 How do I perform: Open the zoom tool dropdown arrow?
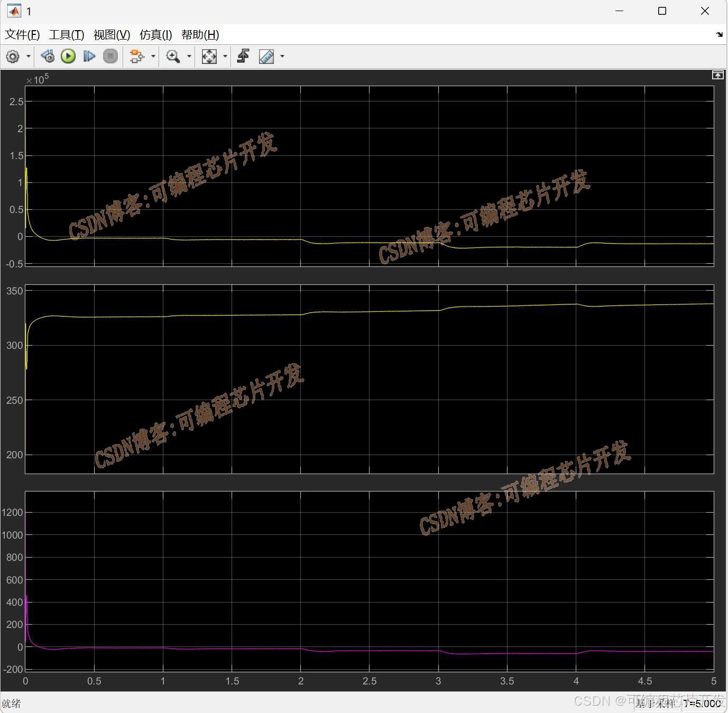click(189, 56)
